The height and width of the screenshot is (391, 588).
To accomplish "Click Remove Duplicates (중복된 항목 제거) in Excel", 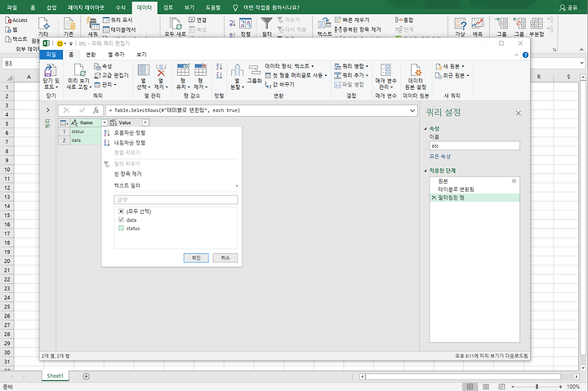I will tap(358, 29).
